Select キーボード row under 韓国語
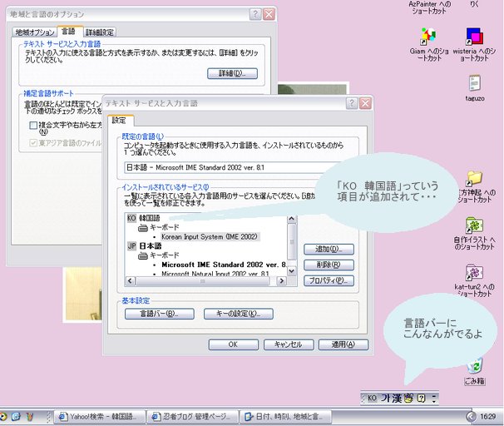The image size is (504, 426). [164, 228]
